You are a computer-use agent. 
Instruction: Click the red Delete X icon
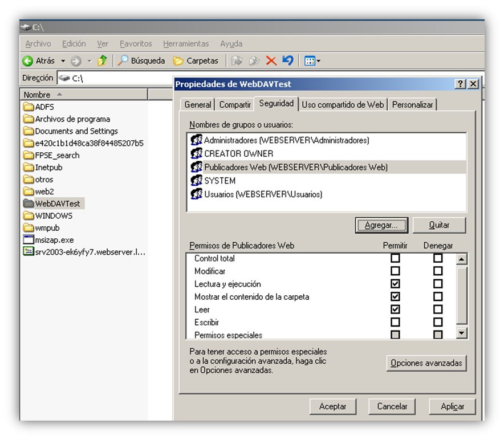tap(271, 61)
